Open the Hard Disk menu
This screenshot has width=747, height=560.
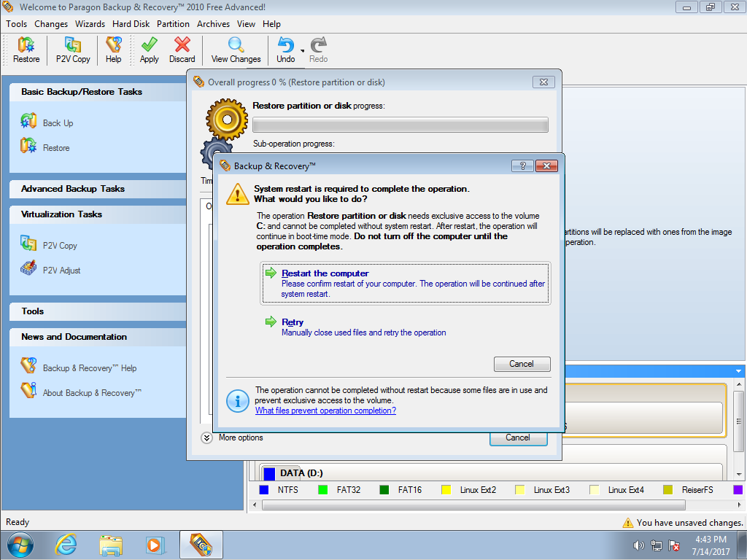point(131,24)
